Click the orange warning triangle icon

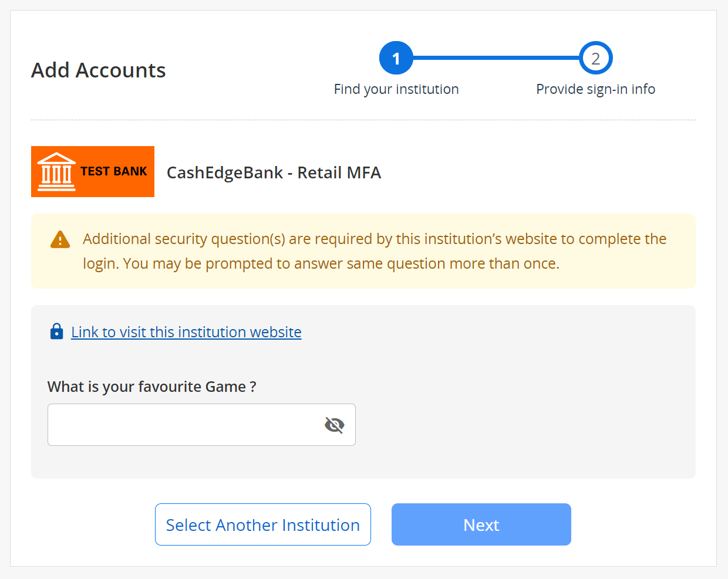click(60, 239)
